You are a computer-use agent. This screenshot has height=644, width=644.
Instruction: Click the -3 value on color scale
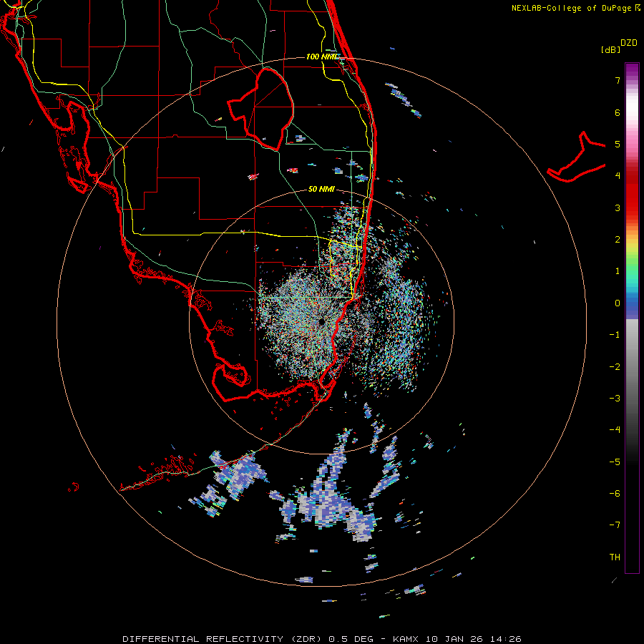pyautogui.click(x=615, y=399)
